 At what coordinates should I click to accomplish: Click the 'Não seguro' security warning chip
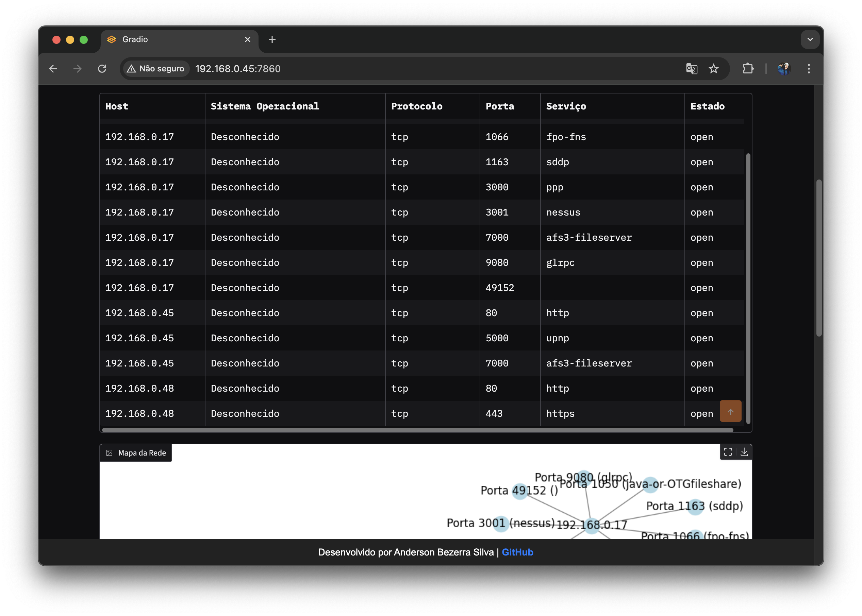coord(156,69)
